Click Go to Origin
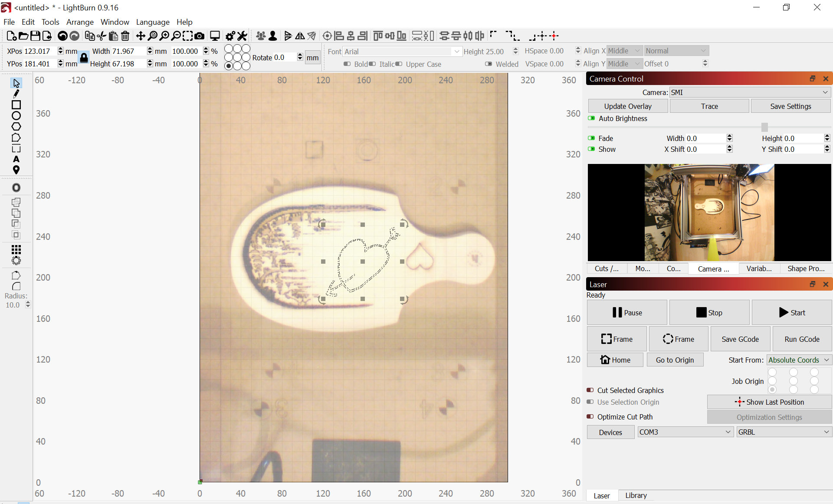The image size is (833, 504). [x=675, y=360]
